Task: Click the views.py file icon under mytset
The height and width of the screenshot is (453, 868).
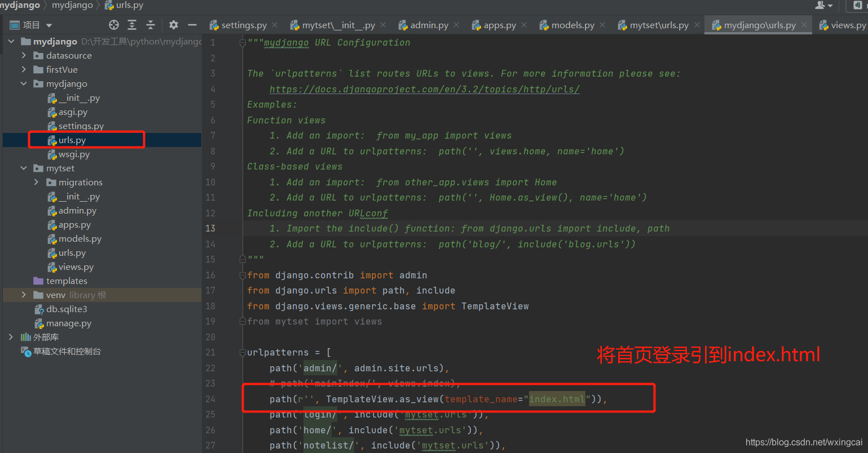Action: tap(53, 267)
